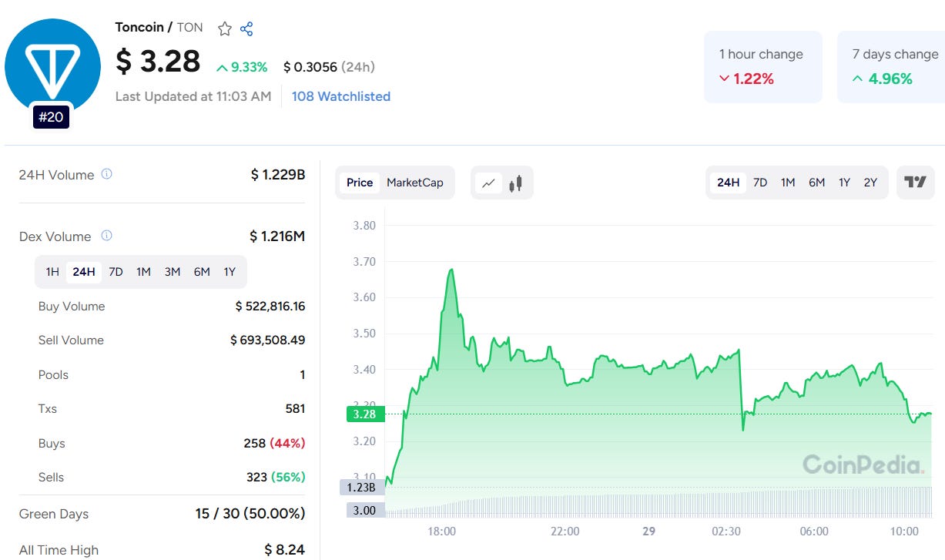This screenshot has height=560, width=945.
Task: Add Toncoin to favorites with star icon
Action: coord(225,29)
